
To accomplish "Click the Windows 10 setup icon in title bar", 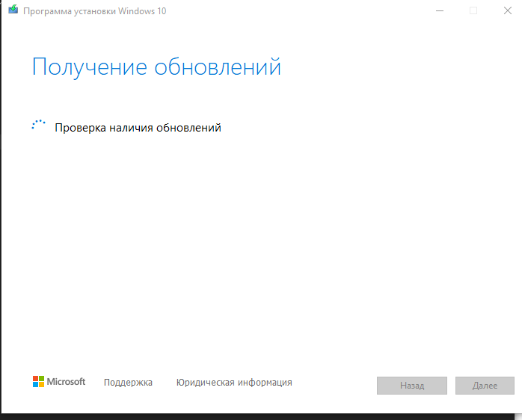I will (13, 9).
